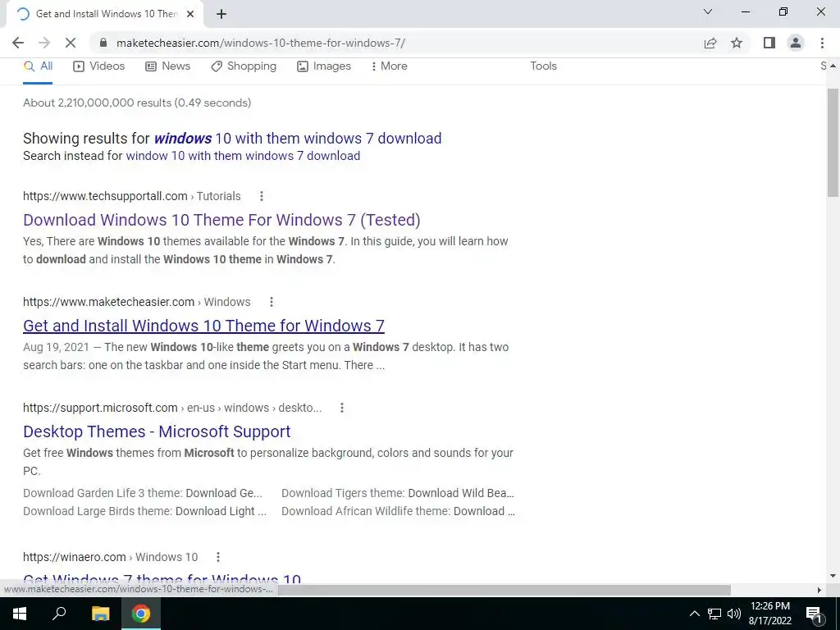Click the address bar URL

[x=260, y=43]
